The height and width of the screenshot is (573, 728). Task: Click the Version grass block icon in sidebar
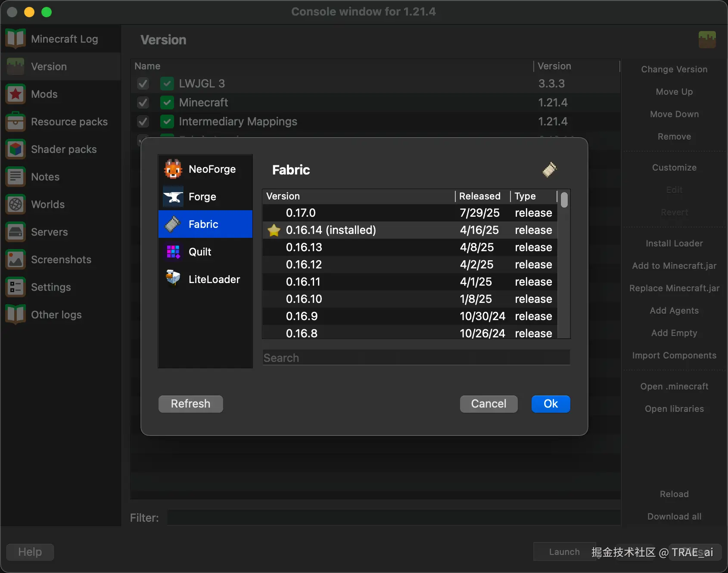[x=16, y=66]
